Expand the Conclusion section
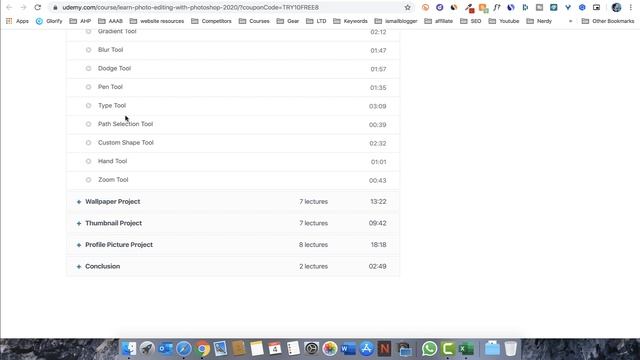This screenshot has height=360, width=640. [233, 267]
